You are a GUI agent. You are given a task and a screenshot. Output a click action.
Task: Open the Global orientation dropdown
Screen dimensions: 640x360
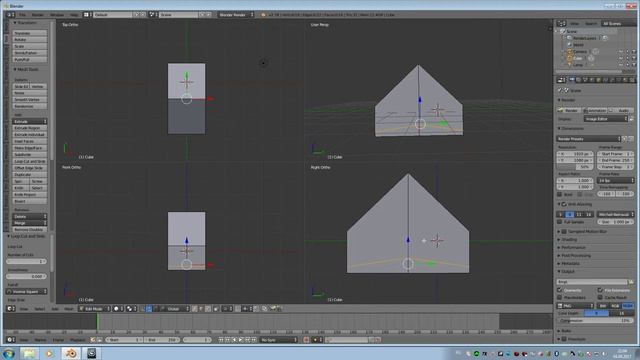tap(176, 309)
